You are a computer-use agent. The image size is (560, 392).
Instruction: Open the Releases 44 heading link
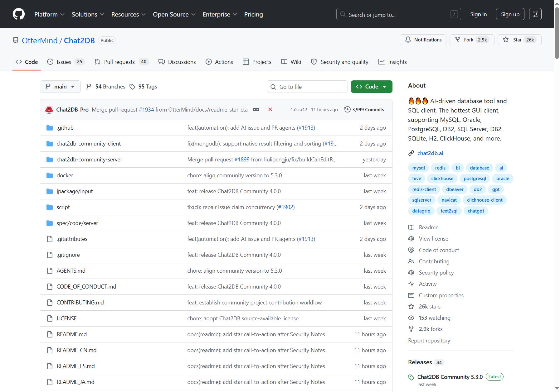click(426, 362)
